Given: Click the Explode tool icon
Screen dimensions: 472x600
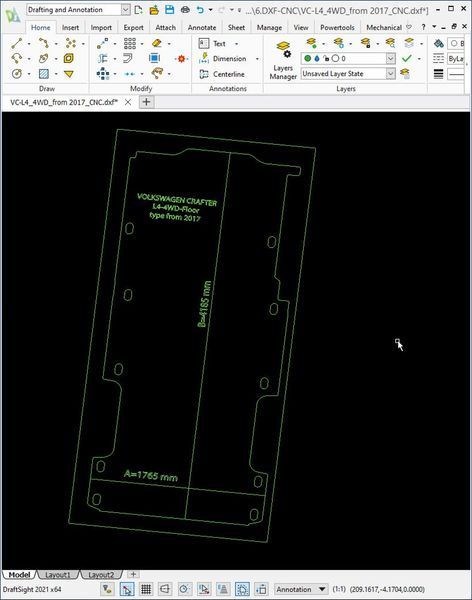Looking at the screenshot, I should [181, 59].
